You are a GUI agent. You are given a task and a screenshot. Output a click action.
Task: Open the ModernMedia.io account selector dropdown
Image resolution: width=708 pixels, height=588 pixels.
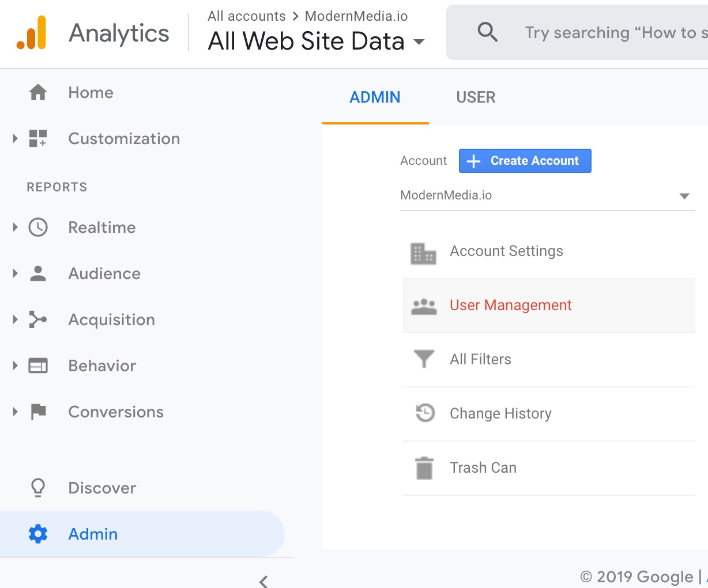coord(548,196)
